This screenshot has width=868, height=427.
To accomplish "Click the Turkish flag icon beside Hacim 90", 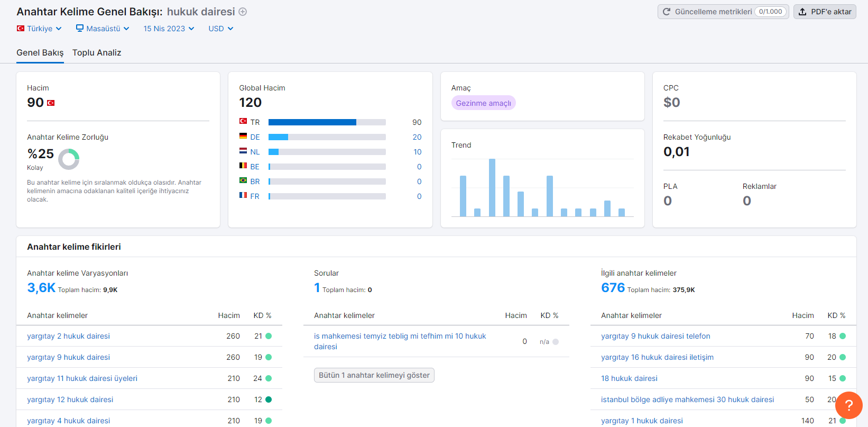I will (x=51, y=103).
